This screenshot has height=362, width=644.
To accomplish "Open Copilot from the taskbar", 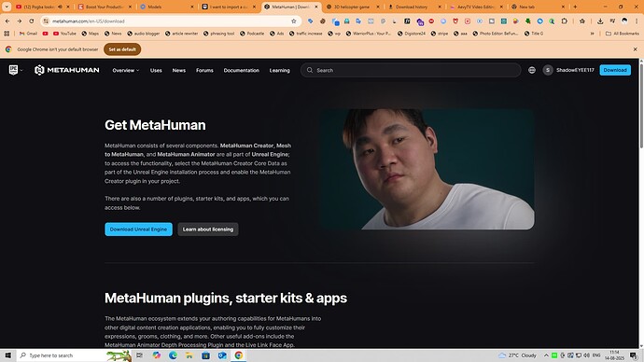I will pyautogui.click(x=157, y=355).
